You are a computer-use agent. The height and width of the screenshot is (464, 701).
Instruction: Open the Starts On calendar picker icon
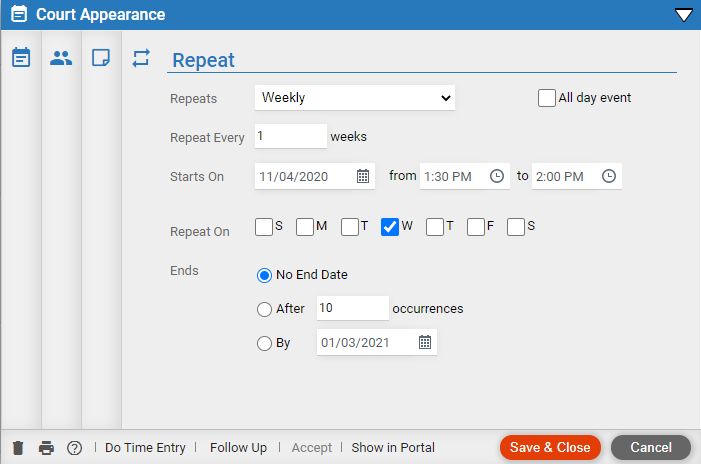coord(363,176)
